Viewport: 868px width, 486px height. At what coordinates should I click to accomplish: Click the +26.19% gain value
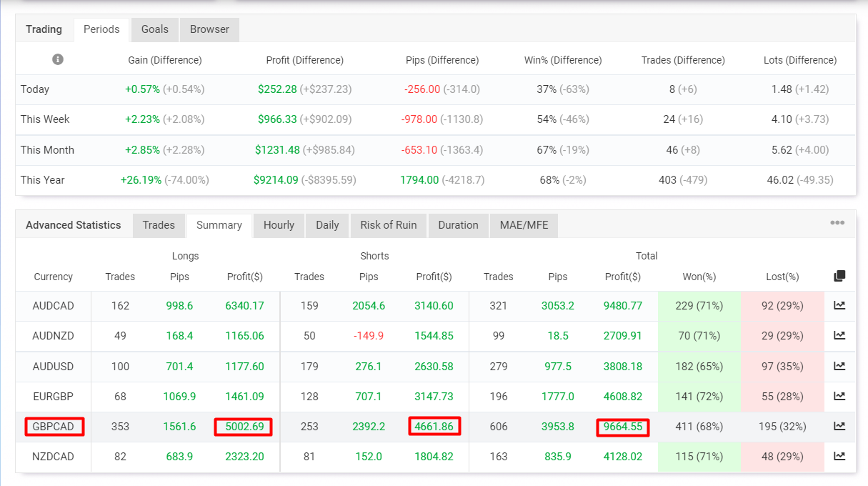(x=141, y=180)
